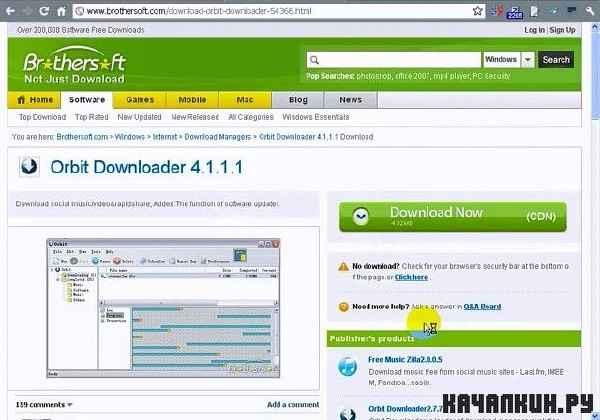This screenshot has width=600, height=420.
Task: Open the Home tab
Action: click(34, 100)
